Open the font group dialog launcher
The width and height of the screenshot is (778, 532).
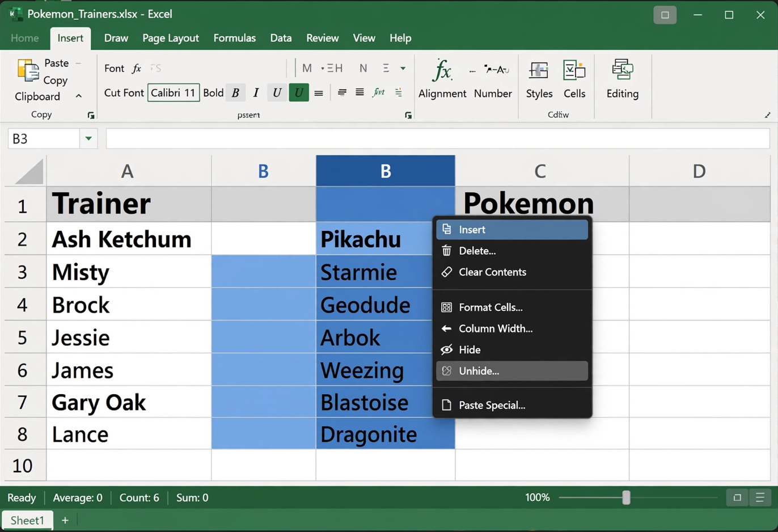click(x=408, y=115)
